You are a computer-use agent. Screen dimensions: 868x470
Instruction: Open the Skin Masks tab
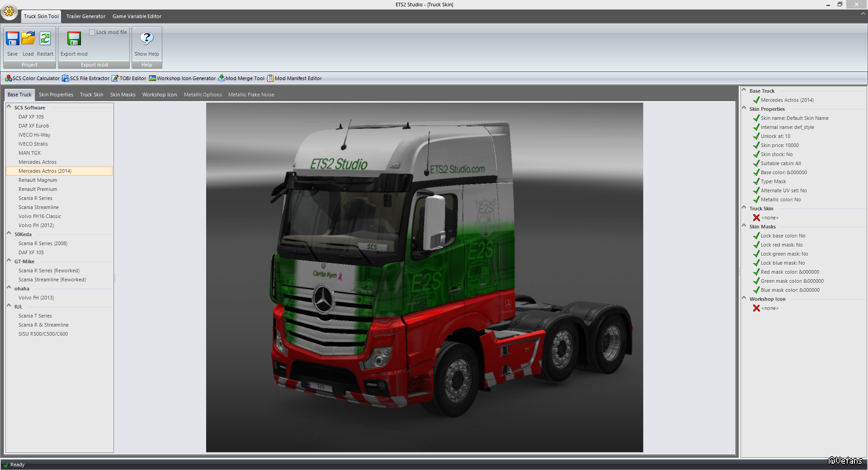(123, 95)
